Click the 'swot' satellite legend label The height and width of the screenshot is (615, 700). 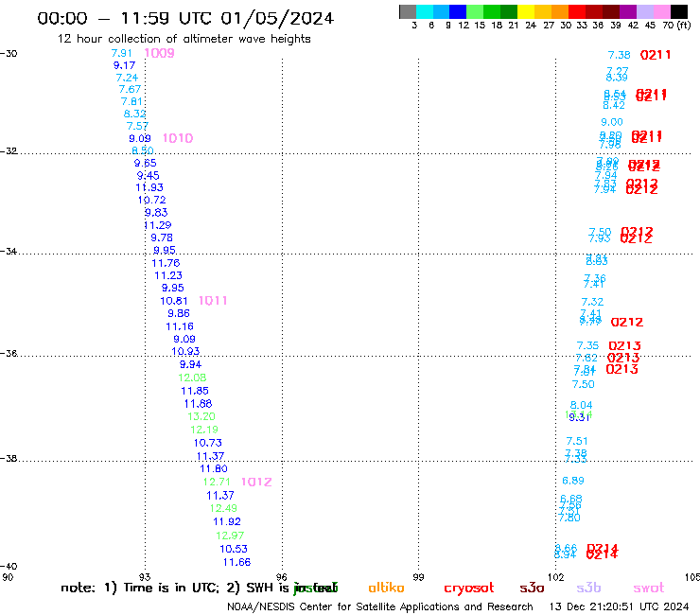649,589
